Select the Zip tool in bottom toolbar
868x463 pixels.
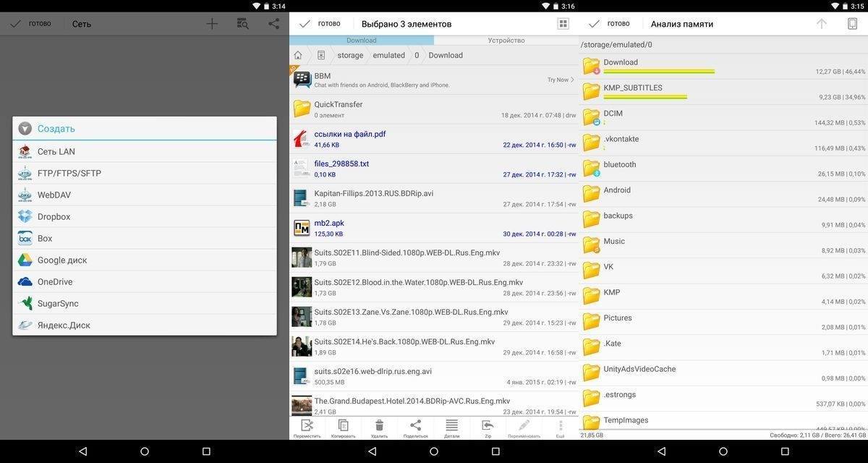(x=487, y=427)
